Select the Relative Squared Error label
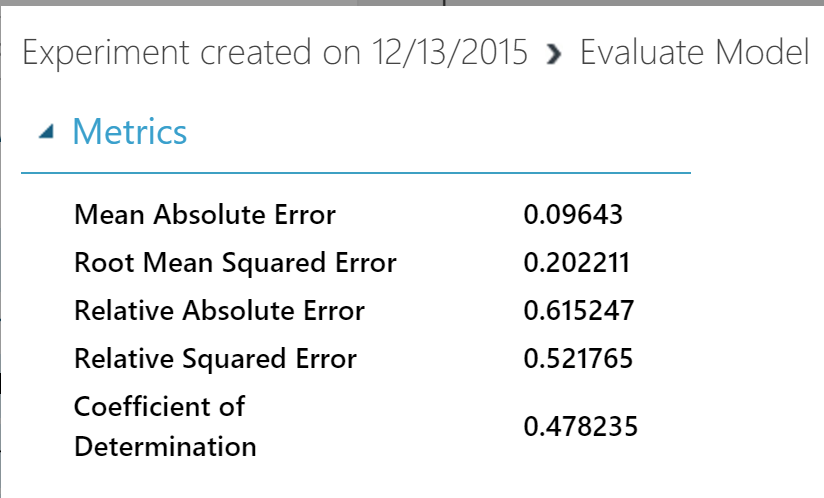The height and width of the screenshot is (498, 824). [x=215, y=359]
